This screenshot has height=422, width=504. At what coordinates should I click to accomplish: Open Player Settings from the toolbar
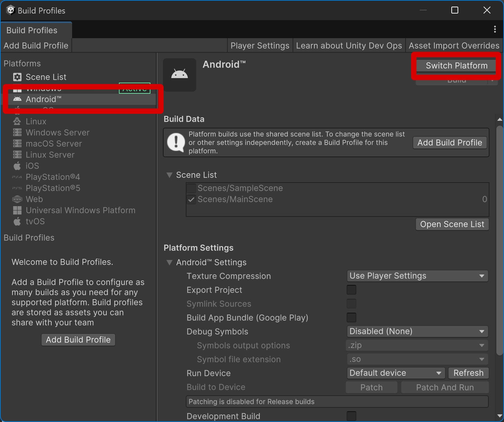pos(260,45)
